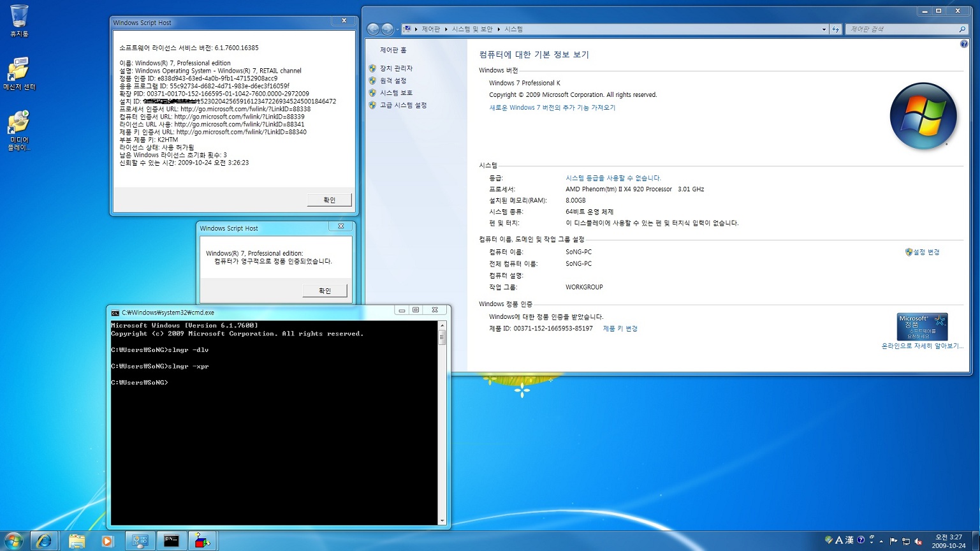Click the Show Desktop strip at taskbar end
980x551 pixels.
pos(976,541)
